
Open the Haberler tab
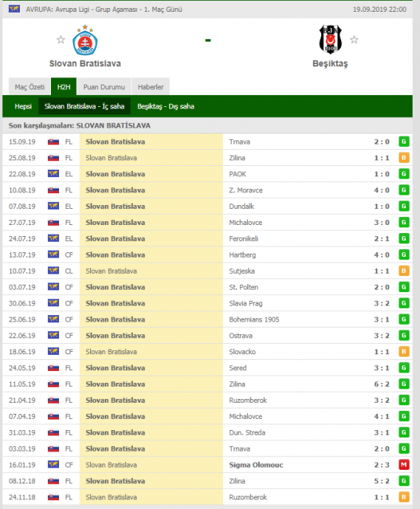[x=151, y=87]
